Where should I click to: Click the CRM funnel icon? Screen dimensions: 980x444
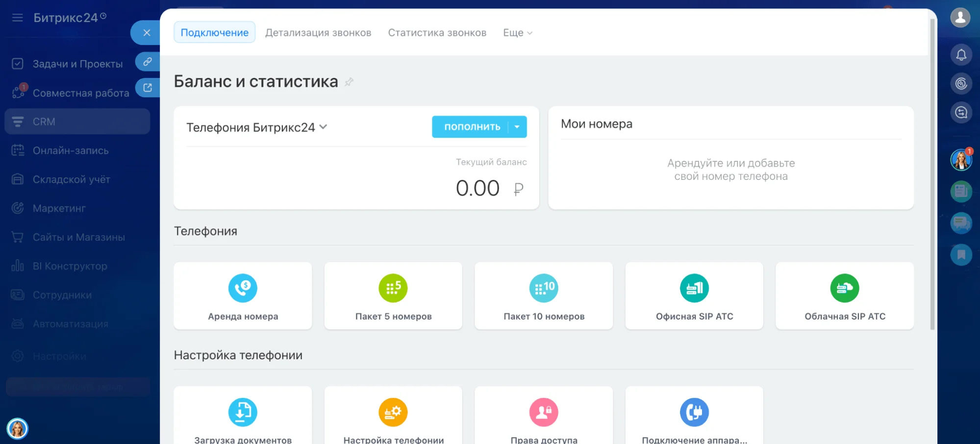coord(18,122)
